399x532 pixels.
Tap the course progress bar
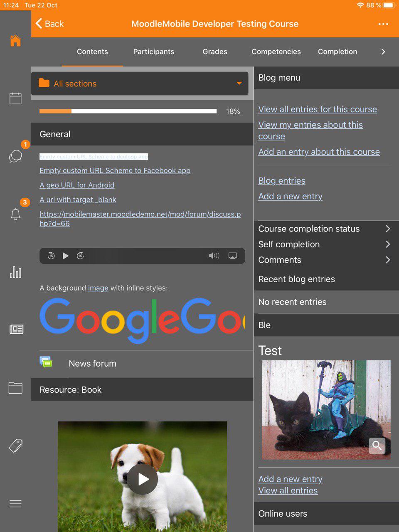click(128, 111)
